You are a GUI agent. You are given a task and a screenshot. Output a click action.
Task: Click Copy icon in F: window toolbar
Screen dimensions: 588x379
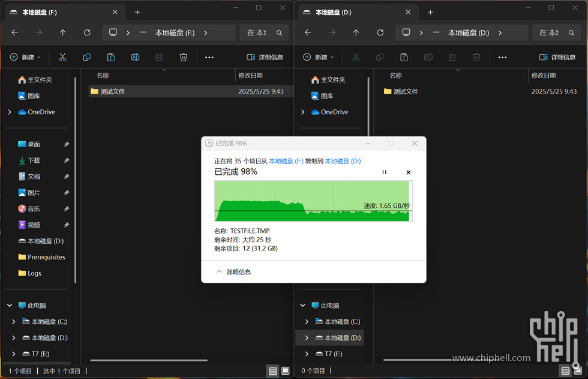[x=86, y=57]
